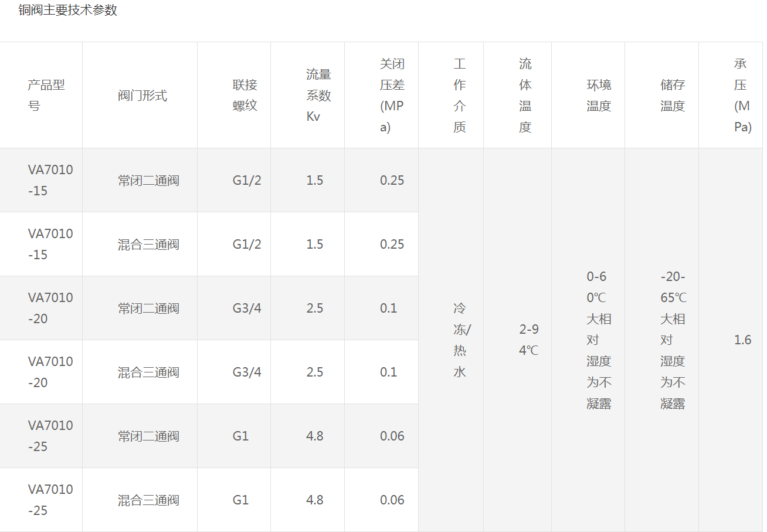Click the 1.6 pressure rating cell

pyautogui.click(x=742, y=340)
